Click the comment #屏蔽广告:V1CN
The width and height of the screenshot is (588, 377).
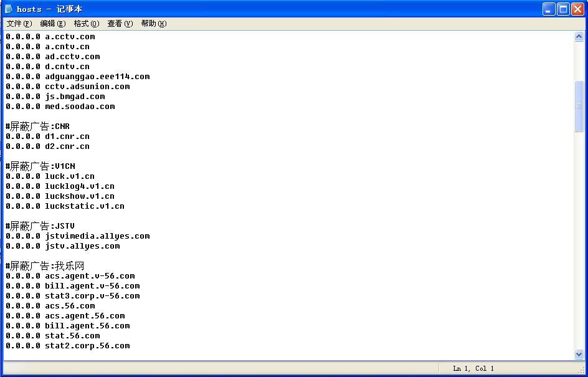pyautogui.click(x=40, y=166)
